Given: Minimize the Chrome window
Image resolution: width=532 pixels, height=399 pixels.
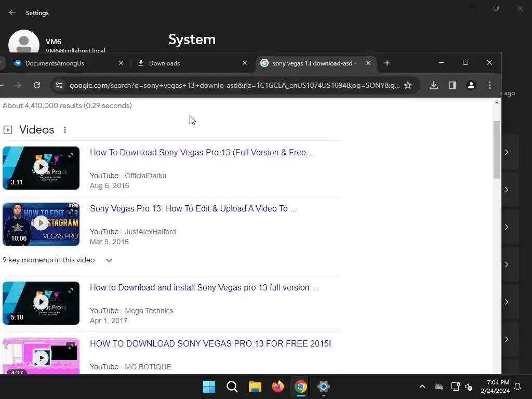Looking at the screenshot, I should click(442, 63).
